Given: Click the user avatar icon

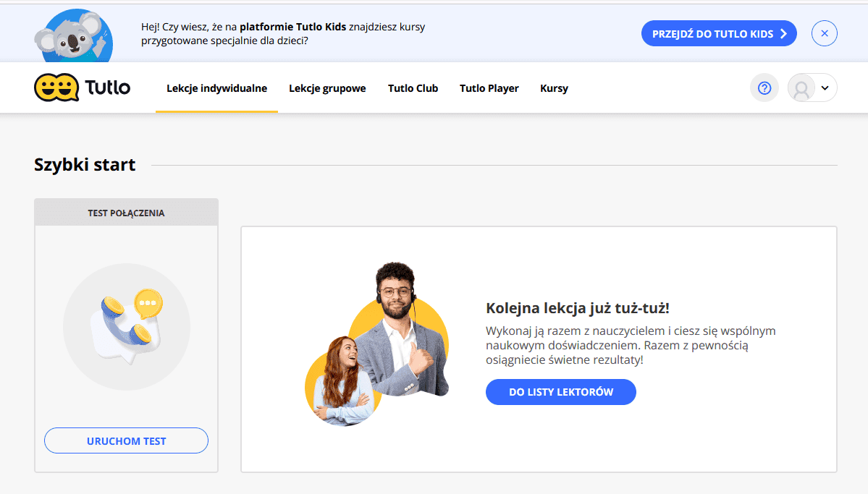Looking at the screenshot, I should 801,88.
